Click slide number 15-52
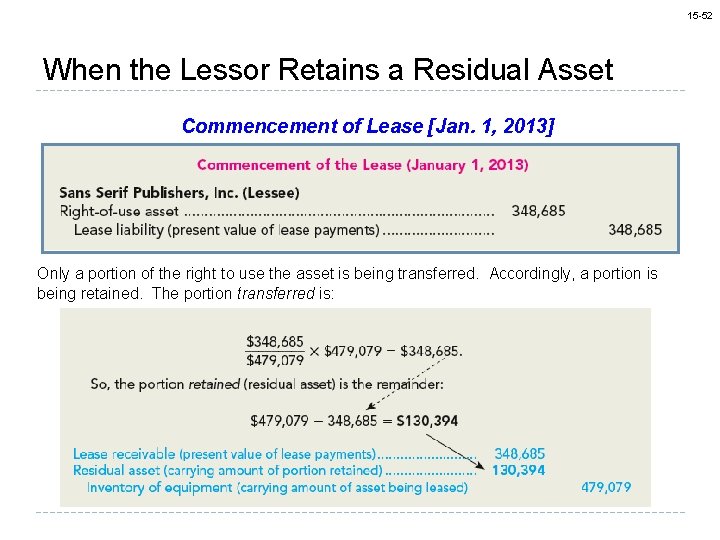Image resolution: width=720 pixels, height=540 pixels. pos(700,16)
